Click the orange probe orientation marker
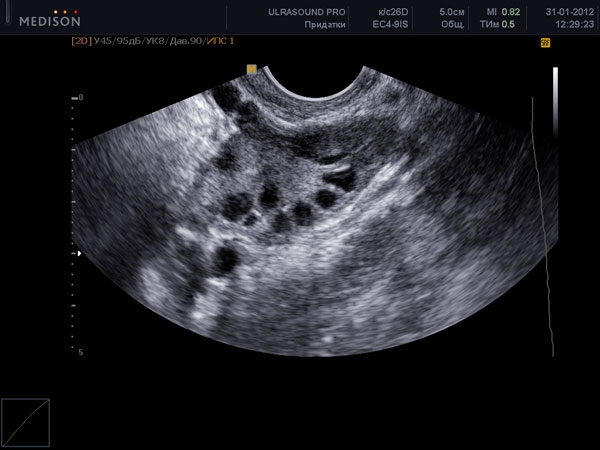The width and height of the screenshot is (600, 450). [x=252, y=69]
